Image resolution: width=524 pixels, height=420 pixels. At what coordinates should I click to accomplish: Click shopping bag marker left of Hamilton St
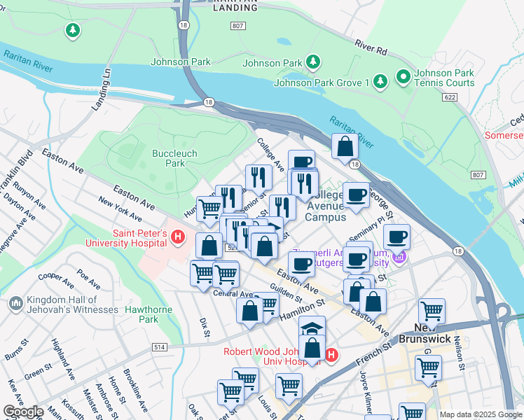(249, 312)
